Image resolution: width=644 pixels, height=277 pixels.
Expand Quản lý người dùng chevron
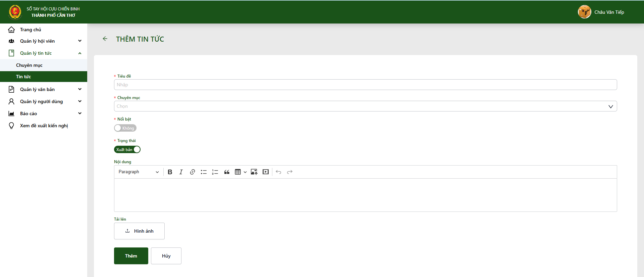click(x=80, y=101)
